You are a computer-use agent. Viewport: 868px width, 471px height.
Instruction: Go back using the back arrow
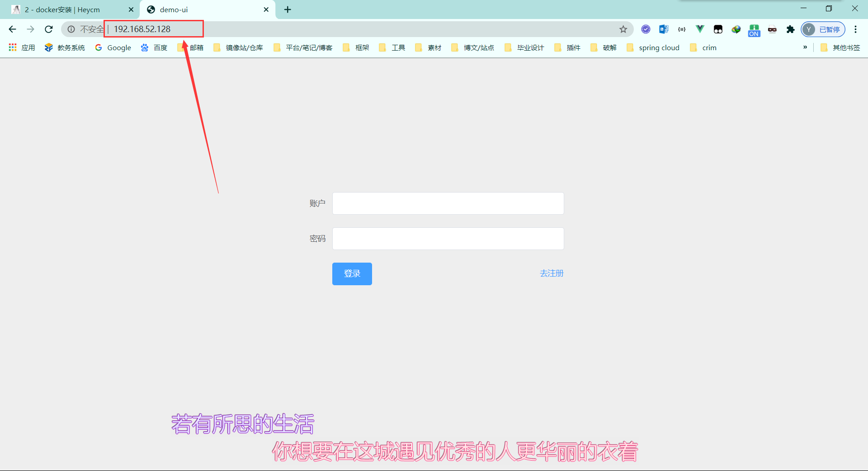pyautogui.click(x=12, y=29)
